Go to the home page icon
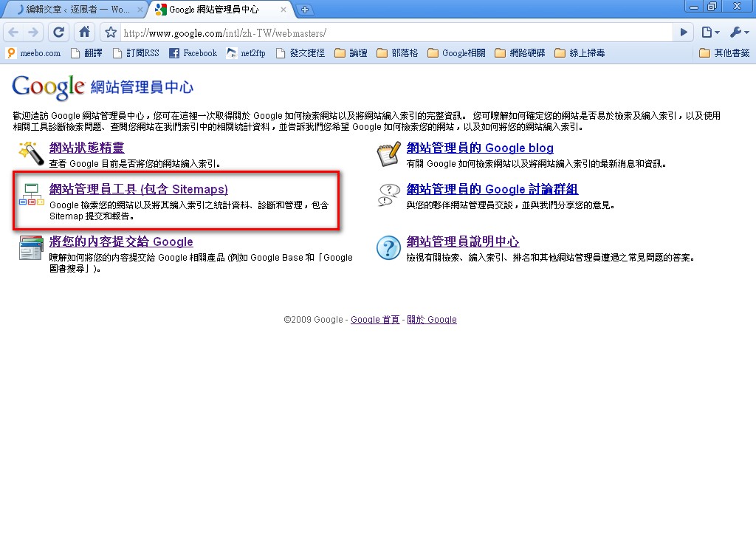 click(x=84, y=32)
